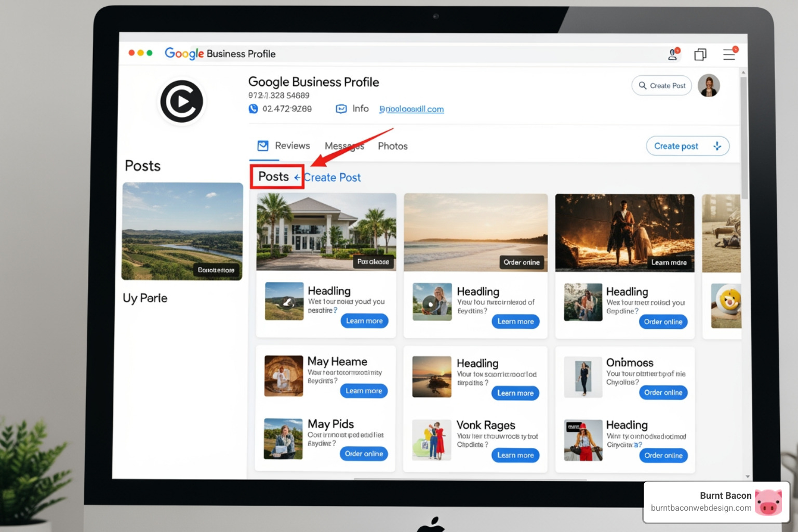Click Learn more in Vonk Rages card
798x532 pixels.
515,455
